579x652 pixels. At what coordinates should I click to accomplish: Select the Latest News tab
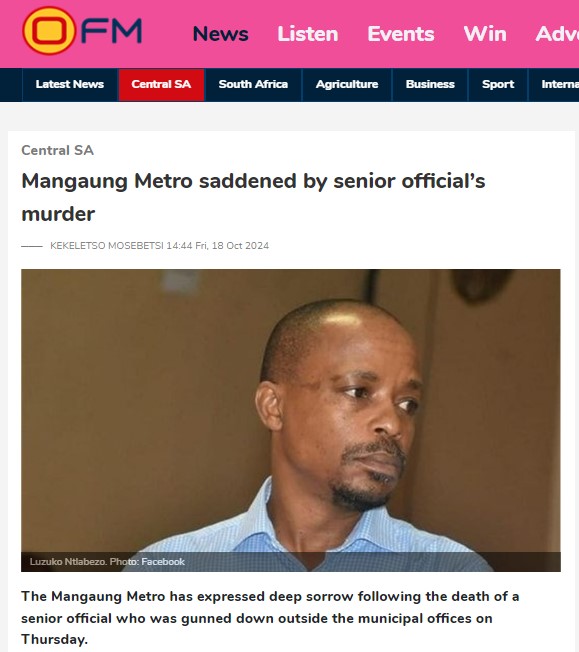70,84
